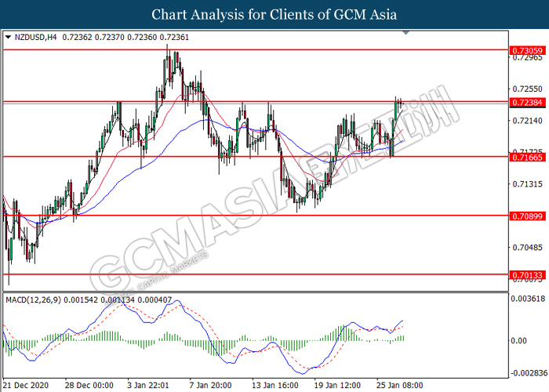Click the chart title 'Chart Analysis for Clients of GCM Asia'
549x392 pixels.
274,15
